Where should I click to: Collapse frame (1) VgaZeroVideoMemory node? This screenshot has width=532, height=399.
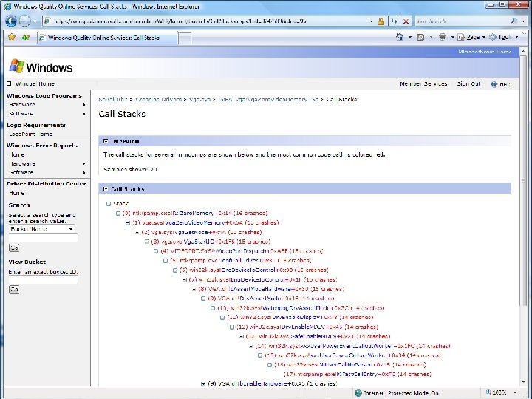(128, 223)
